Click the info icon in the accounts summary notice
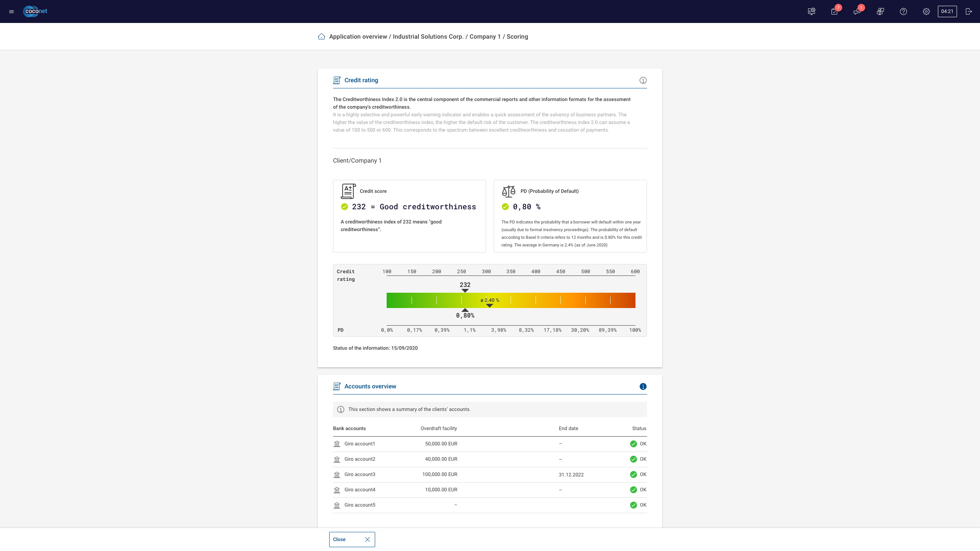The width and height of the screenshot is (980, 551). (341, 409)
